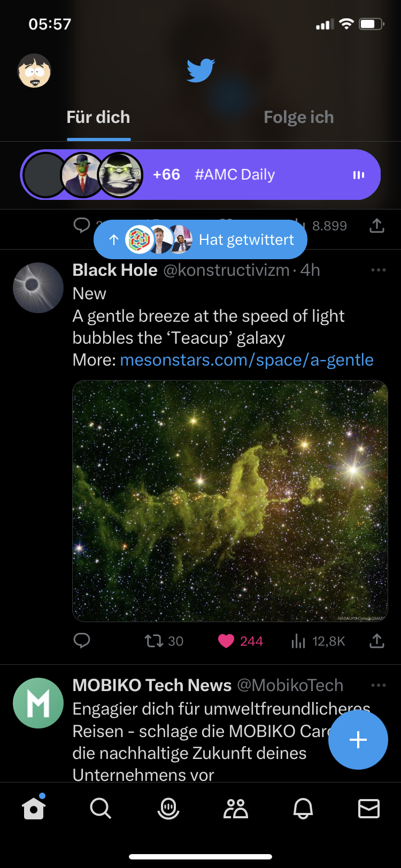Retweet the Black Hole tweet
Viewport: 401px width, 868px height.
pyautogui.click(x=154, y=641)
